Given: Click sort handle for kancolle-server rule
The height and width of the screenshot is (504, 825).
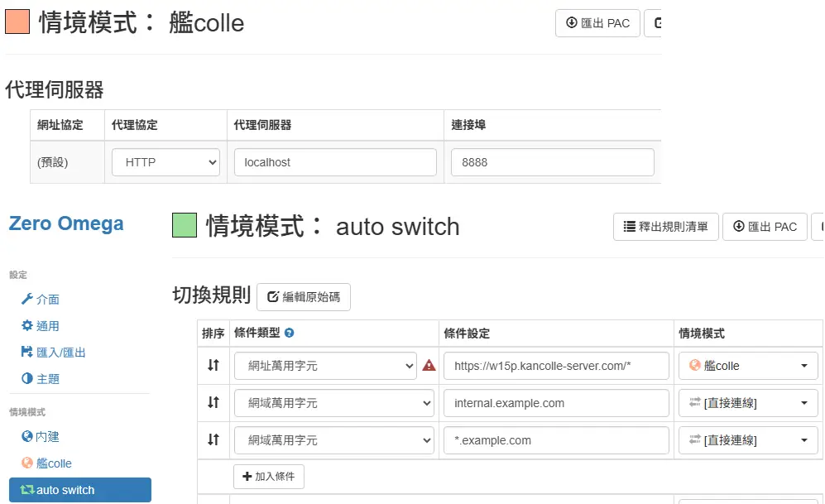Looking at the screenshot, I should [213, 365].
